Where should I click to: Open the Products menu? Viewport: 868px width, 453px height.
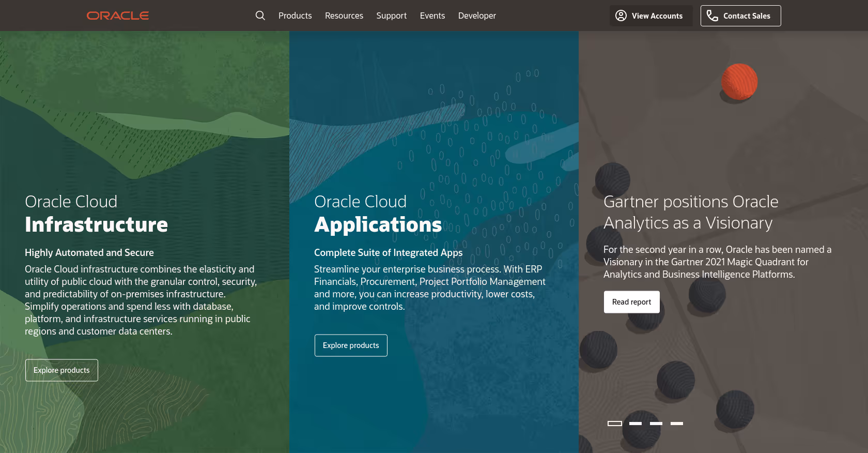(x=295, y=16)
